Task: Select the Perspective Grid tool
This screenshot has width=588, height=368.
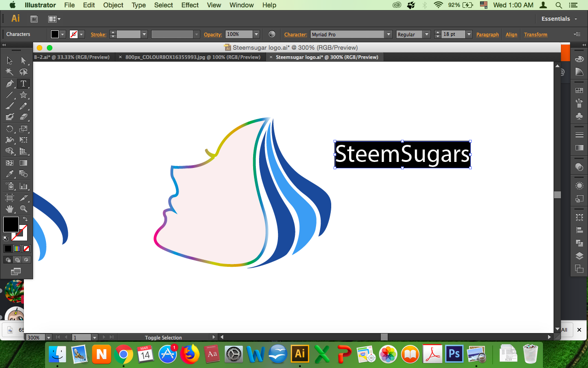Action: tap(23, 151)
